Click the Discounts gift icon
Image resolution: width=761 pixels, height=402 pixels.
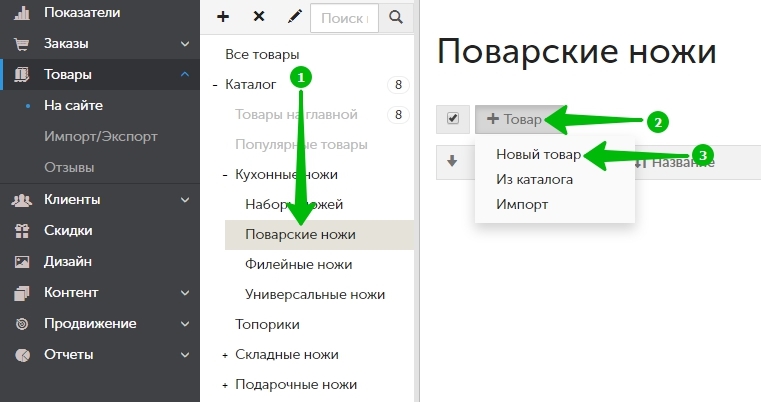pyautogui.click(x=21, y=230)
